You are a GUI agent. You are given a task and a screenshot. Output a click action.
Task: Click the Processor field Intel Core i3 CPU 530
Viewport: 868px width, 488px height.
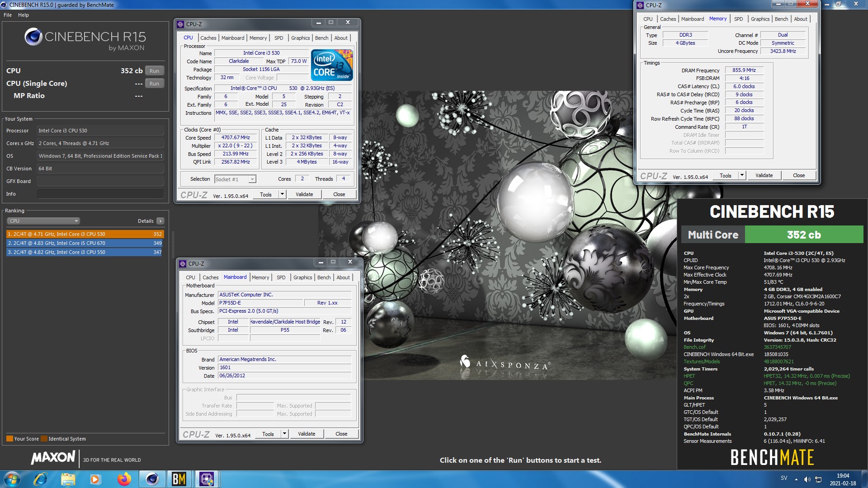point(100,131)
